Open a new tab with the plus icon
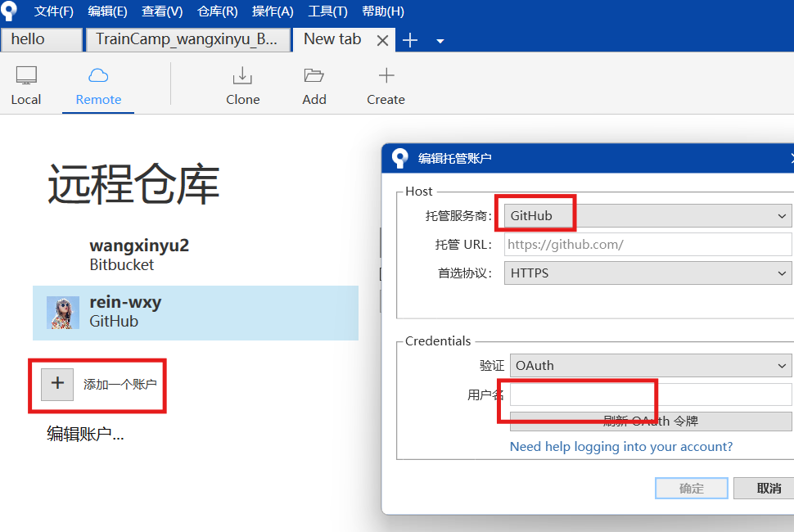This screenshot has height=532, width=794. click(409, 40)
